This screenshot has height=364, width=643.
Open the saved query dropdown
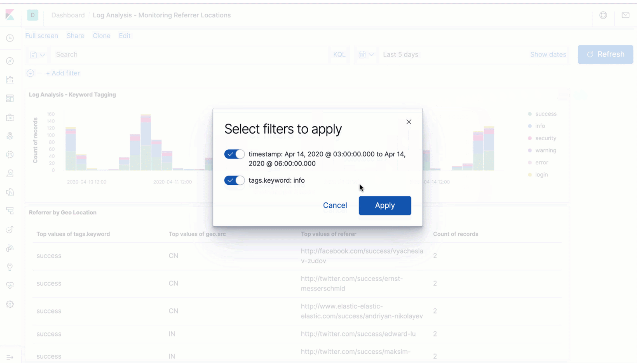(x=38, y=55)
